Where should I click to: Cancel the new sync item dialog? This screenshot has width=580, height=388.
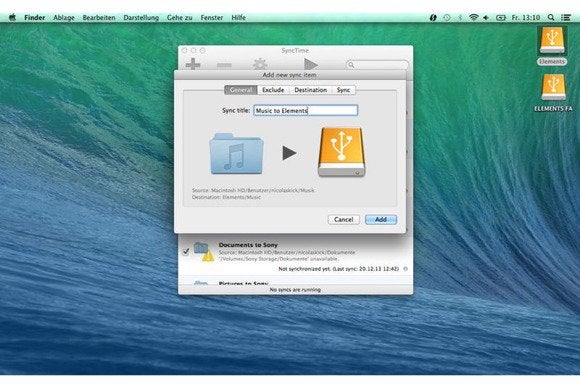[344, 219]
